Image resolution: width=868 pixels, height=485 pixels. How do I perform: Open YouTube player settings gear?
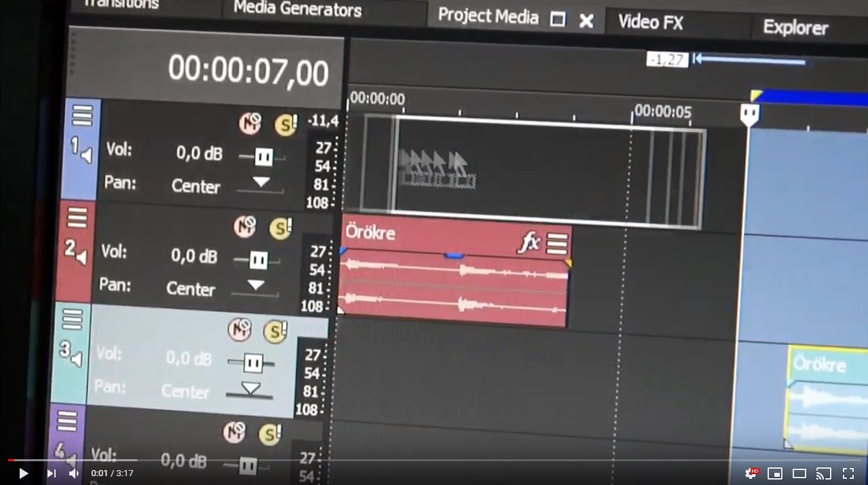point(751,473)
